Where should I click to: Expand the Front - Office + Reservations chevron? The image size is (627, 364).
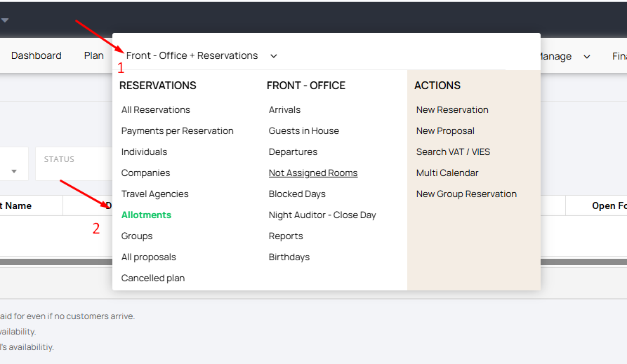point(273,56)
